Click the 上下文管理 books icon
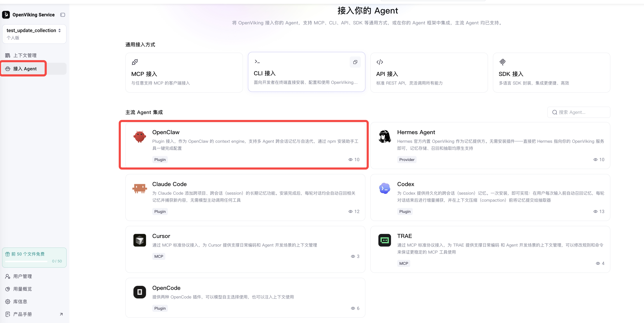Screen dimensions: 644x323 tap(8, 55)
